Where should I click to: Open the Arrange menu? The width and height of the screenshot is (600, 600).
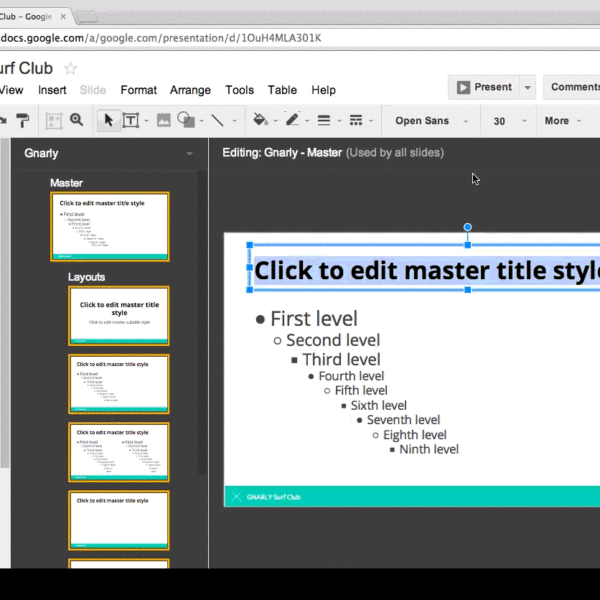pos(190,90)
